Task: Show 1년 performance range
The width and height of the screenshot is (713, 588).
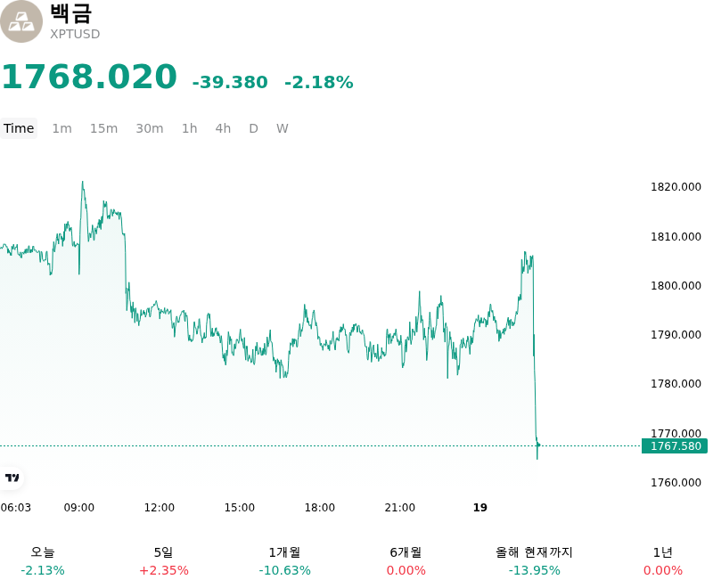Action: pos(663,561)
